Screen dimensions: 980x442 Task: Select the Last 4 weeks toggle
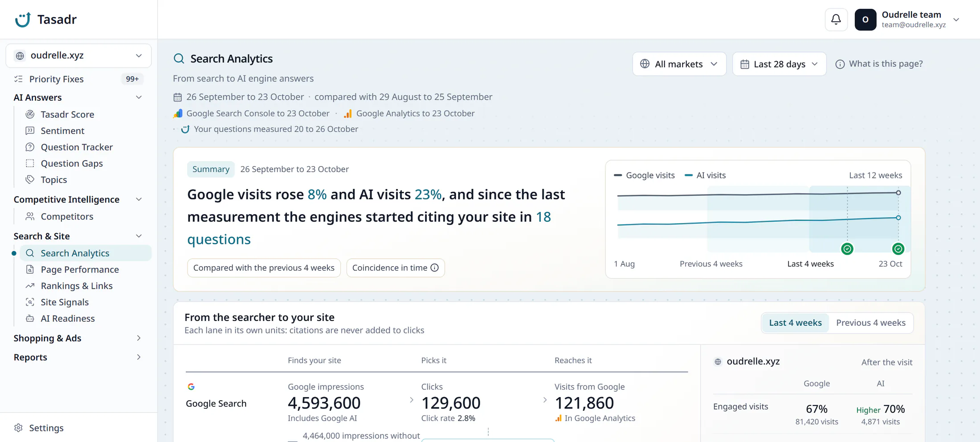click(x=795, y=323)
